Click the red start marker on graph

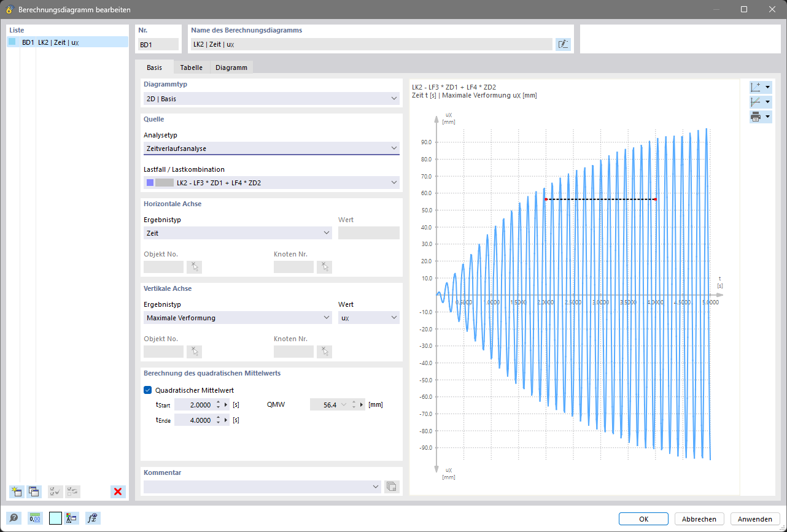click(x=546, y=199)
